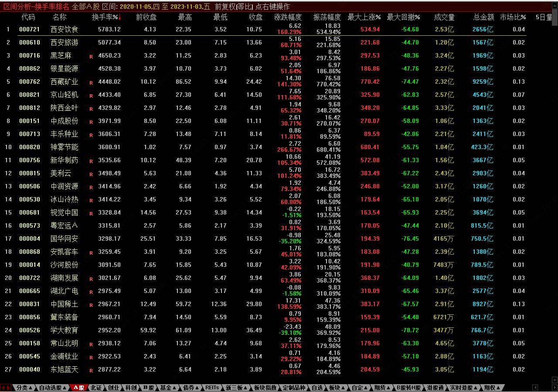Click the R marker beside 安凯客车
This screenshot has height=392, width=558.
[91, 253]
